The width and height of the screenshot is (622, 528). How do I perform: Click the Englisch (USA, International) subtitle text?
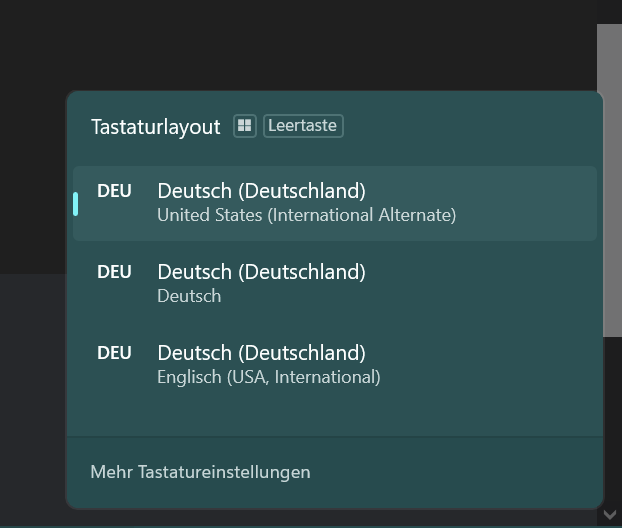[269, 377]
